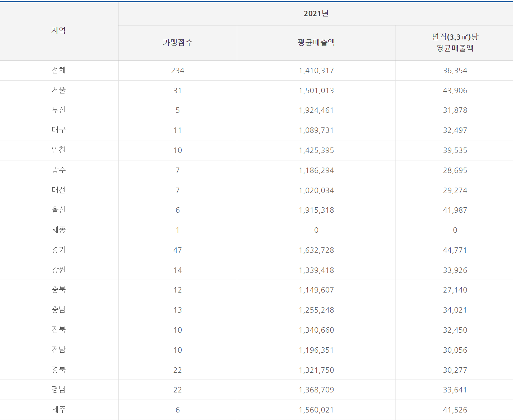The image size is (513, 420).
Task: Select the 대전 region cell
Action: click(x=59, y=190)
